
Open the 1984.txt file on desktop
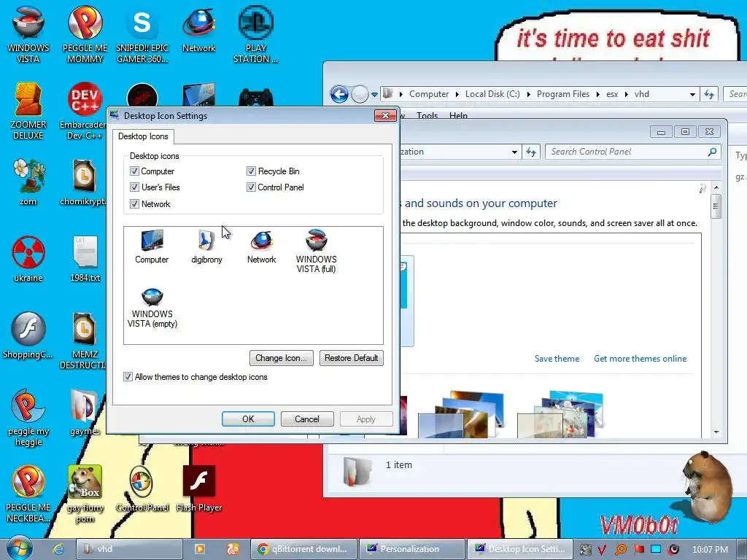(x=85, y=258)
